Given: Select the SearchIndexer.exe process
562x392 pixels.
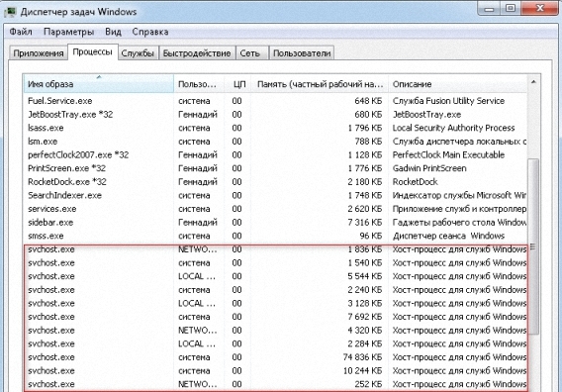Looking at the screenshot, I should pyautogui.click(x=275, y=195).
